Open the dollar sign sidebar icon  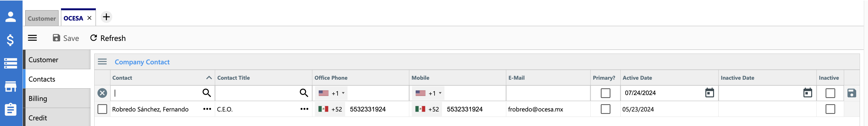pyautogui.click(x=10, y=40)
